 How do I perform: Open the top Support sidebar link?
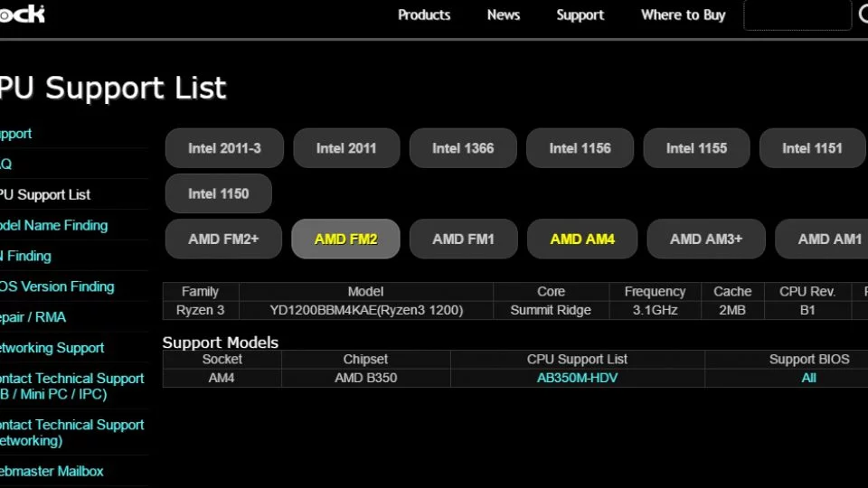click(15, 134)
